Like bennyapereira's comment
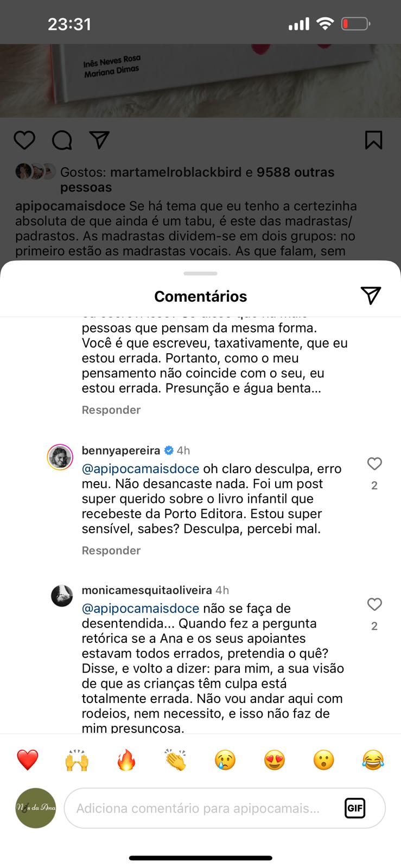Image resolution: width=401 pixels, height=868 pixels. tap(374, 464)
